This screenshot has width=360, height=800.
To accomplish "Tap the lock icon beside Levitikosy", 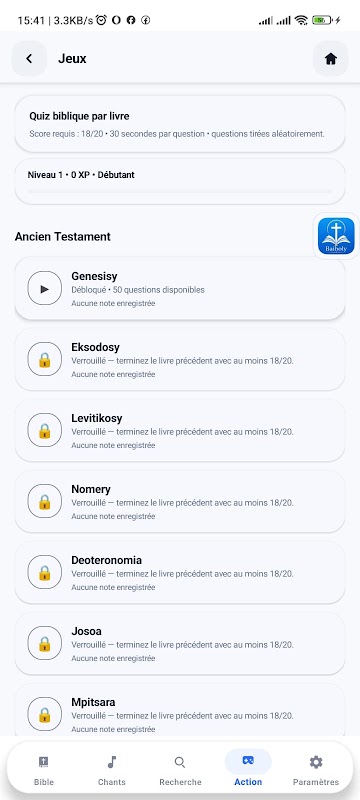I will [x=44, y=431].
